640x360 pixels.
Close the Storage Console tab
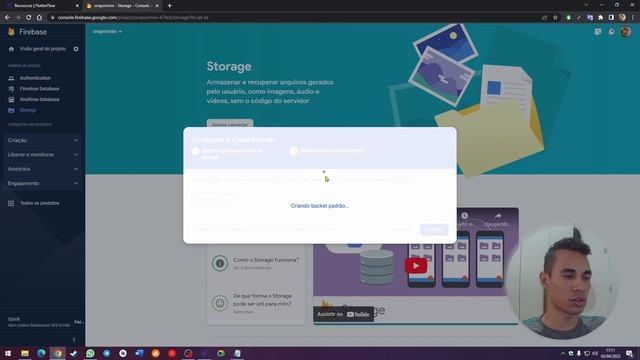(157, 6)
